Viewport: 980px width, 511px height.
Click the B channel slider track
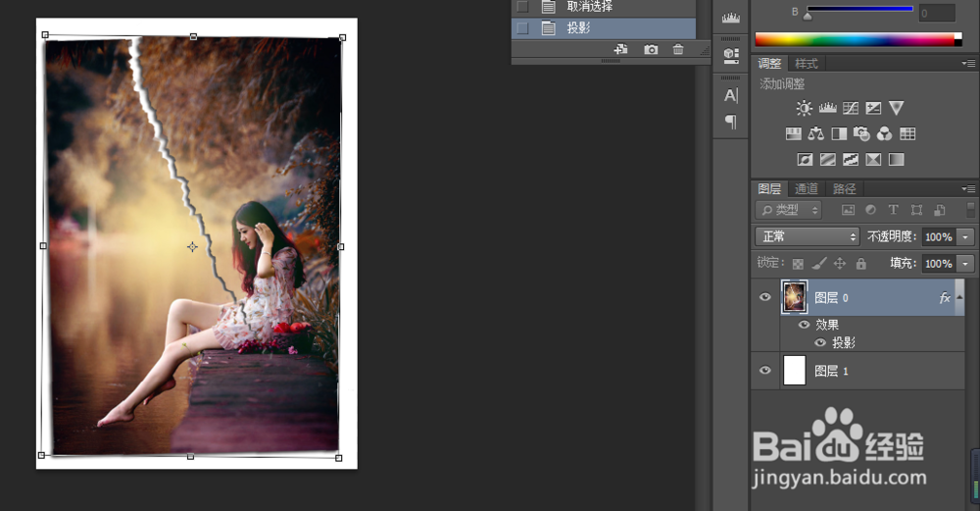tap(860, 10)
